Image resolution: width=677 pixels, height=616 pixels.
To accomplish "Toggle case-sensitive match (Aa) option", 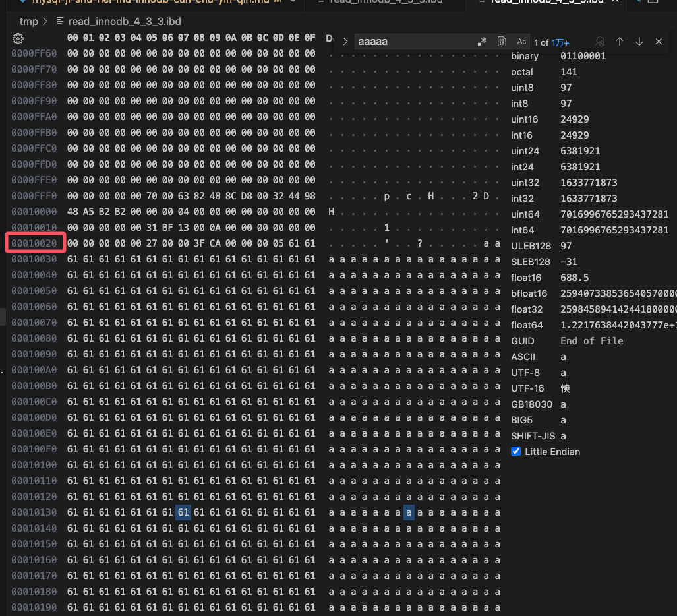I will coord(521,42).
